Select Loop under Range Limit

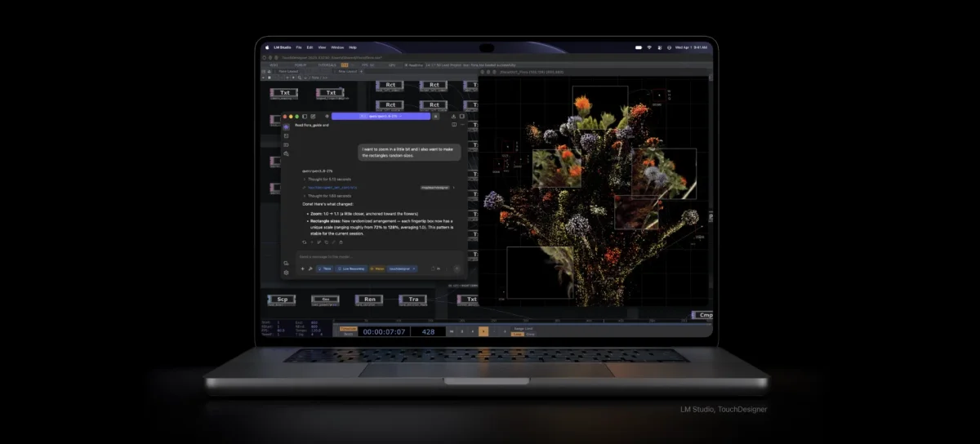coord(517,334)
